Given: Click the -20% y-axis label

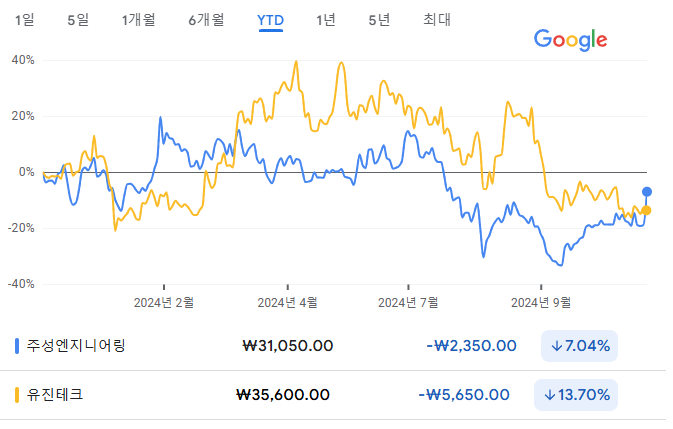Looking at the screenshot, I should [21, 228].
